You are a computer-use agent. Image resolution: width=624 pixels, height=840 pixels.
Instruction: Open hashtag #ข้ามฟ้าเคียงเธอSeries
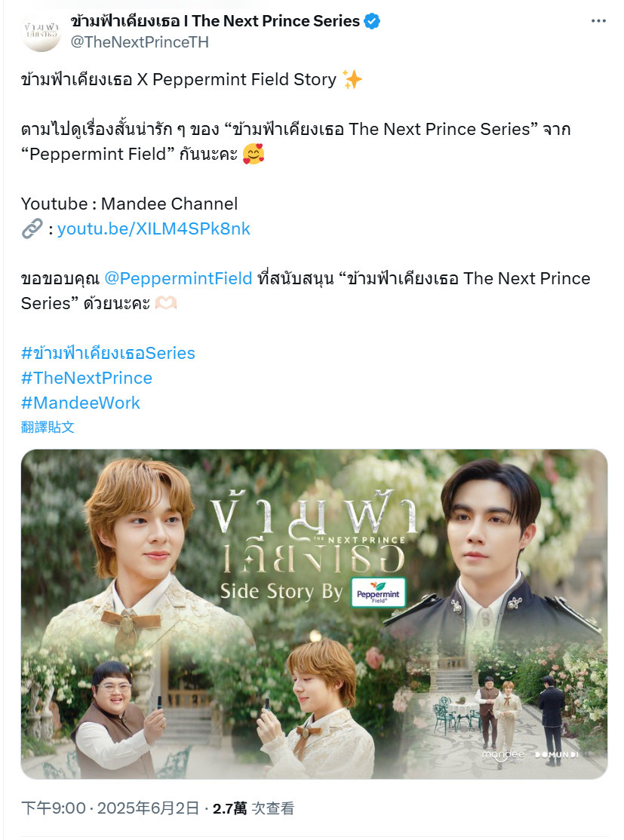coord(108,353)
